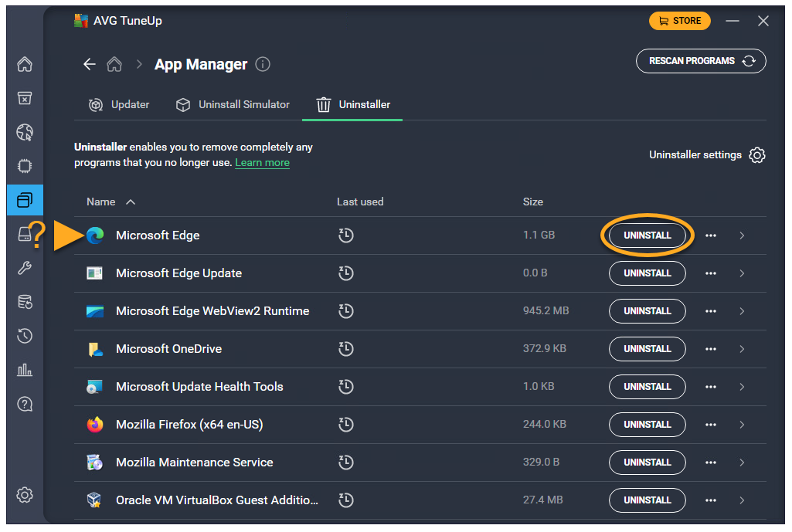Viewport: 792px width, 532px height.
Task: Open the bar chart statistics sidebar icon
Action: point(25,370)
